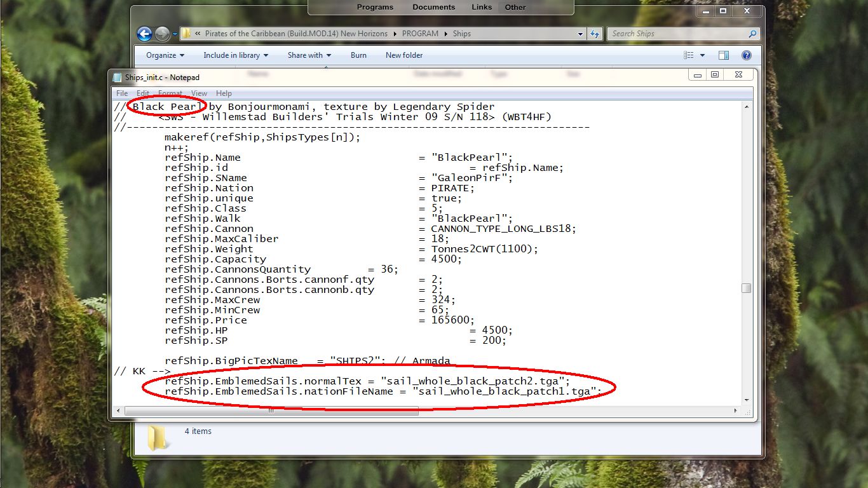Click the Search Ships input field

(x=677, y=34)
